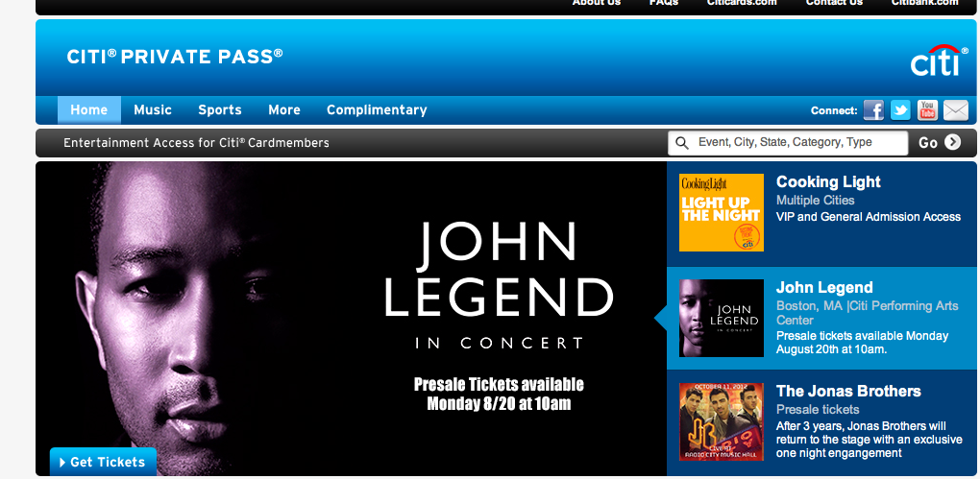Open the Complimentary menu
The height and width of the screenshot is (479, 980).
[377, 110]
